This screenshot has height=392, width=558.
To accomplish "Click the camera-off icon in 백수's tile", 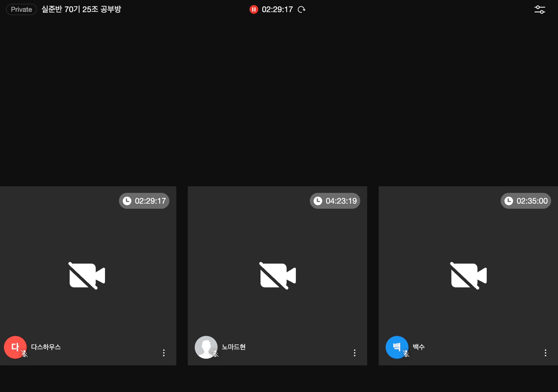I will pos(468,276).
